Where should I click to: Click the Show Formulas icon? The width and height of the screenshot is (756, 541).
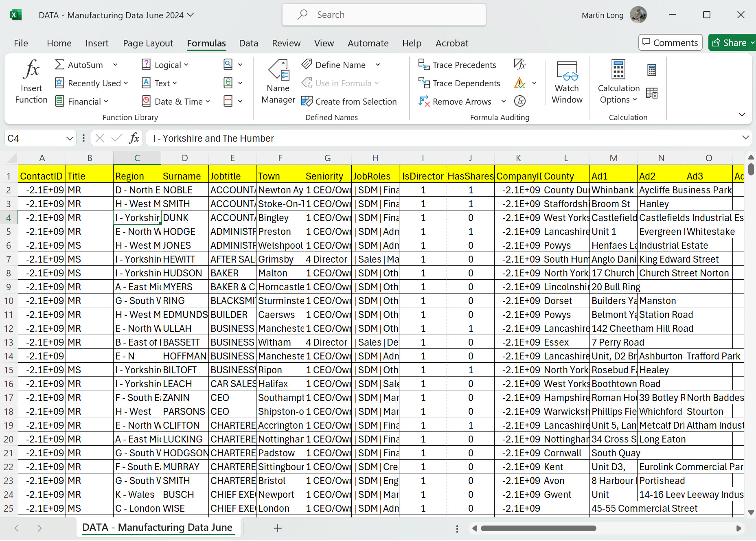click(519, 64)
